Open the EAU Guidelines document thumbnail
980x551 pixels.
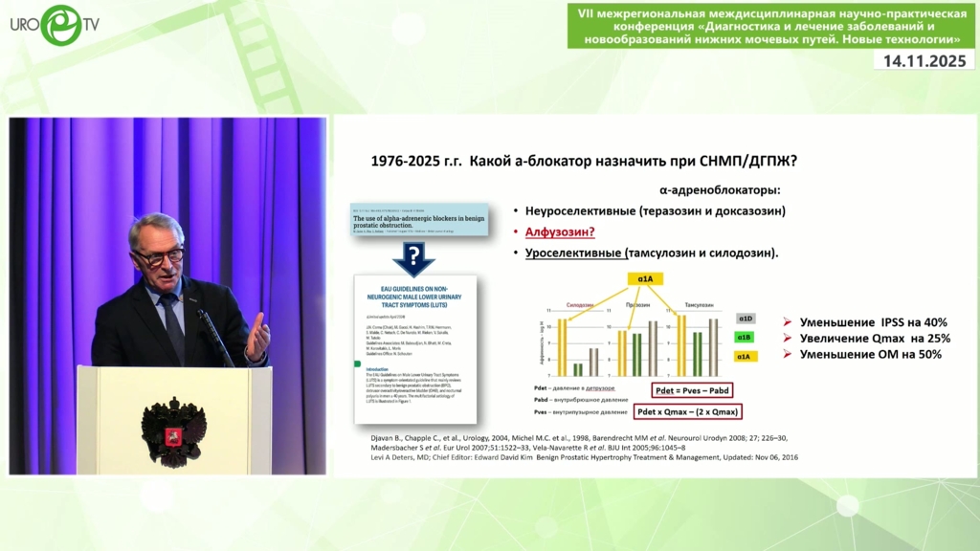click(414, 349)
